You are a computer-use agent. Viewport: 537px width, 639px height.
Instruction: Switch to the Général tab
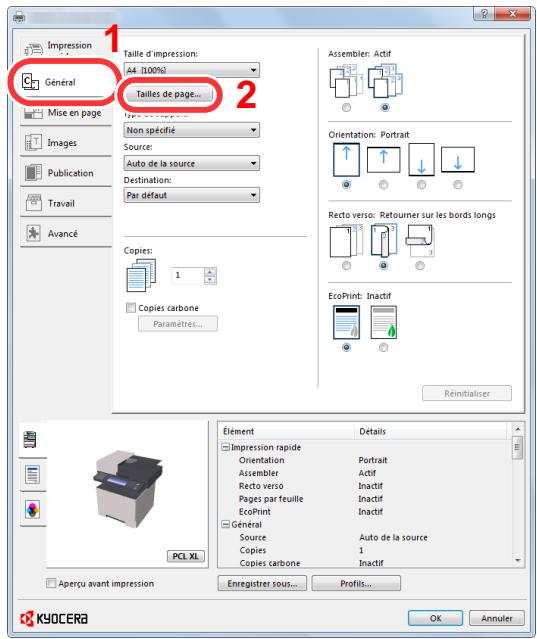(65, 82)
